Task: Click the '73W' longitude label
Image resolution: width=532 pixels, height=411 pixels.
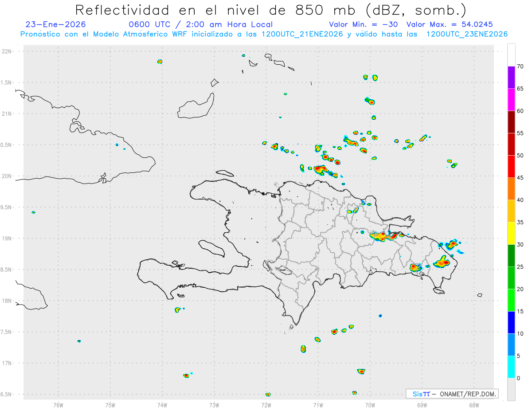Action: point(214,405)
